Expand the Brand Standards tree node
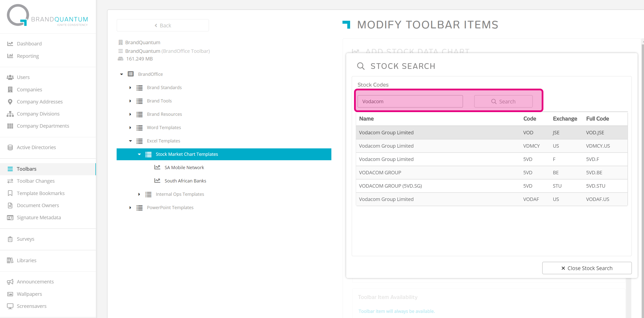The width and height of the screenshot is (644, 318). [130, 88]
